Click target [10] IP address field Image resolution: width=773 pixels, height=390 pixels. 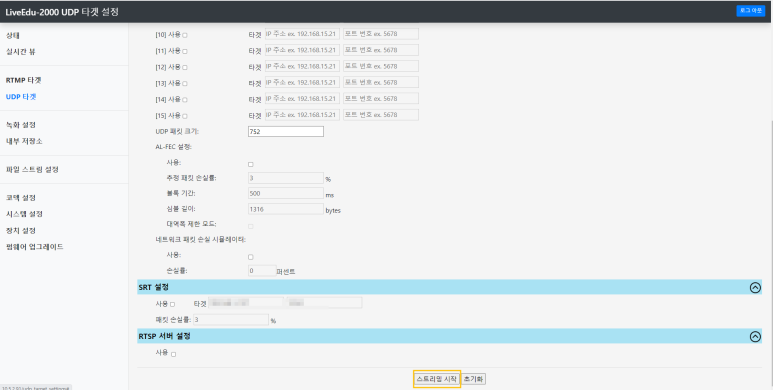pyautogui.click(x=302, y=34)
